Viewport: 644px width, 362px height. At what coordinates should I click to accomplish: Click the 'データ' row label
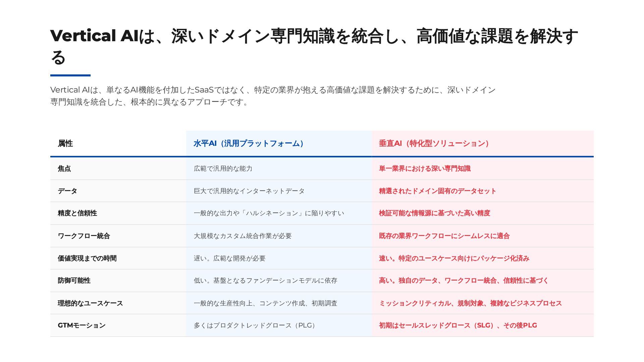point(67,191)
